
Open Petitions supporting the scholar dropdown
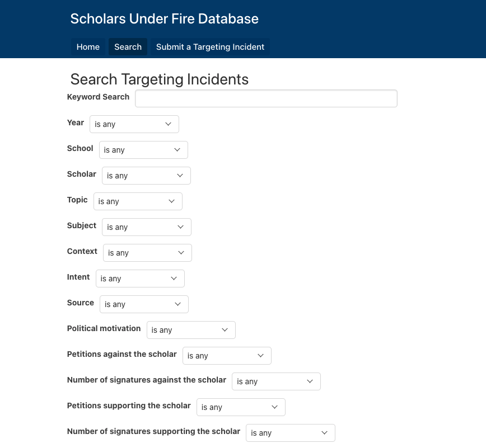pos(241,407)
